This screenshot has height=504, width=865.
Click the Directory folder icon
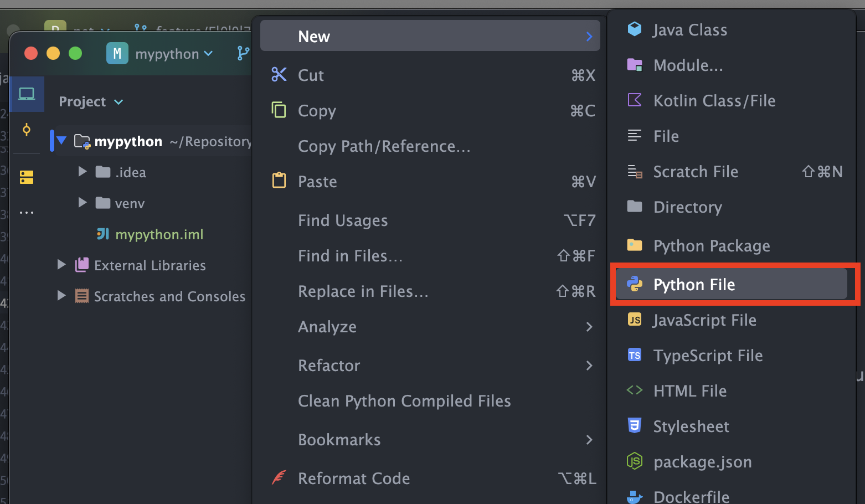pyautogui.click(x=635, y=207)
